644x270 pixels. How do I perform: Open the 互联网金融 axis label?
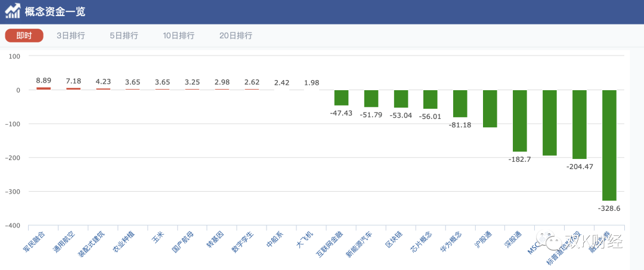(x=329, y=244)
